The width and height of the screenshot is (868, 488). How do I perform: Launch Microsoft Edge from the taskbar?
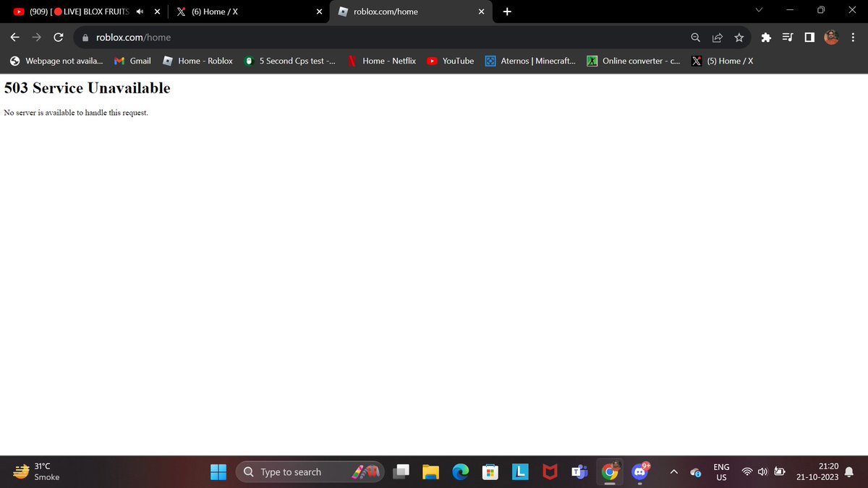pos(461,472)
